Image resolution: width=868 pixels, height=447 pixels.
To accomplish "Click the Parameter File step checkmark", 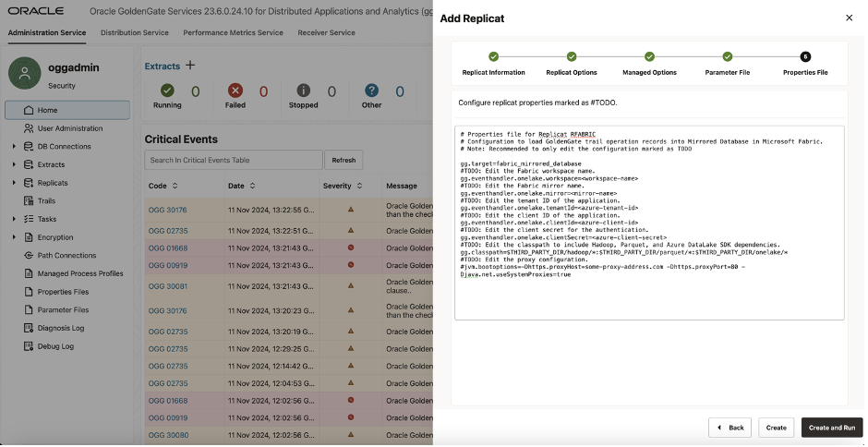I will click(728, 57).
